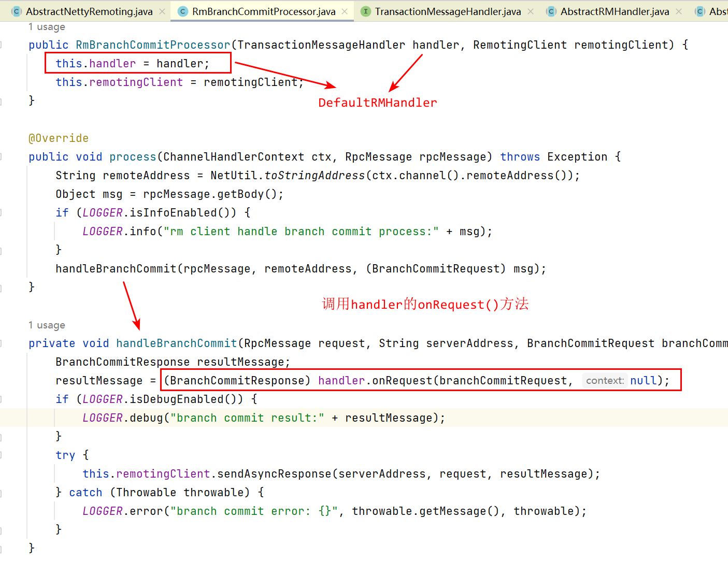Click 'this.remotingClient' in the constructor assignment
728x561 pixels.
[119, 82]
